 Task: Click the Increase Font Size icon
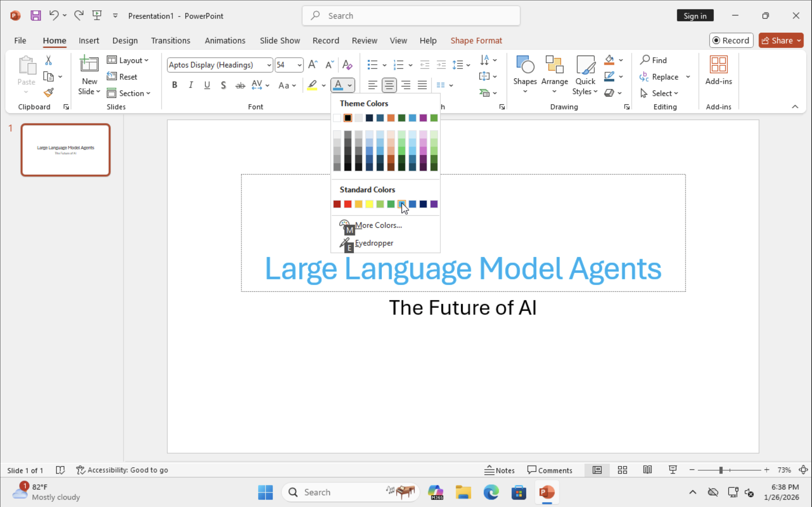coord(313,65)
